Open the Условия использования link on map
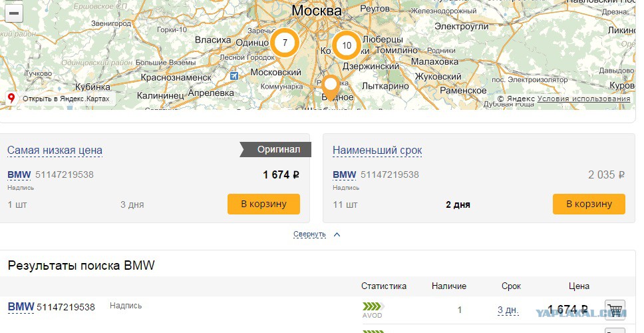This screenshot has width=644, height=333. pyautogui.click(x=583, y=99)
